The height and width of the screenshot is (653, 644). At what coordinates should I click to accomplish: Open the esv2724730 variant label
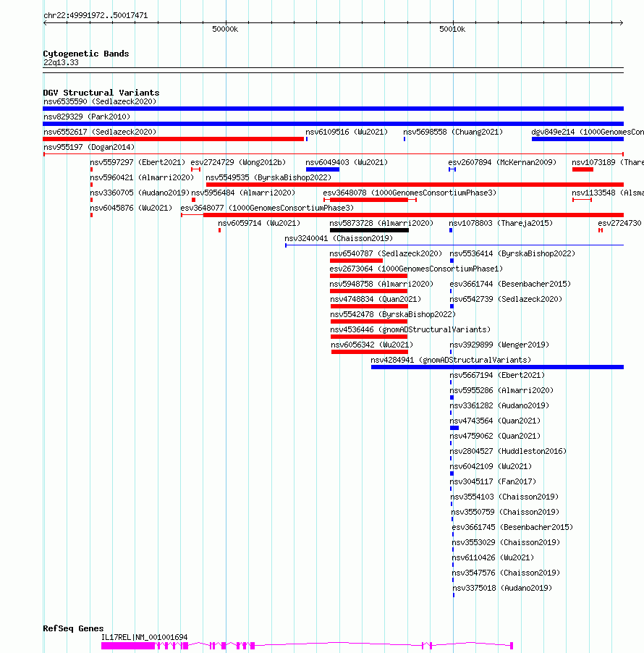pyautogui.click(x=620, y=223)
